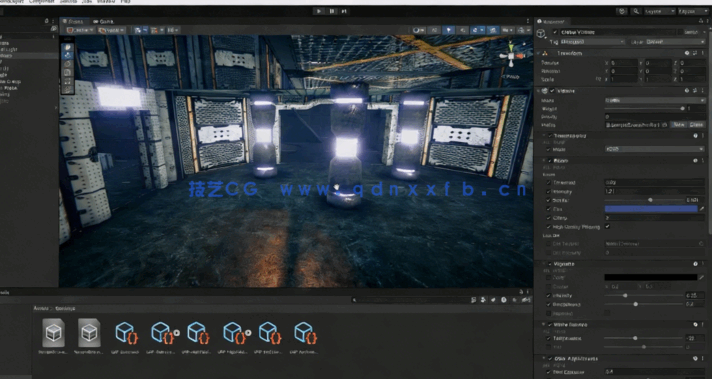The height and width of the screenshot is (379, 712).
Task: Open the Local rotation mode dropdown
Action: coord(112,30)
